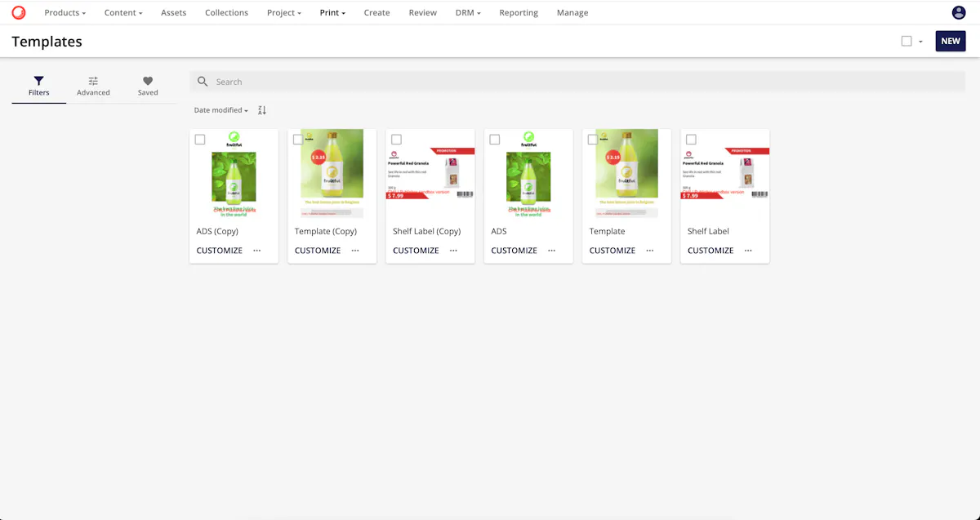Customize the Template card
Screen dimensions: 980x520
click(612, 251)
